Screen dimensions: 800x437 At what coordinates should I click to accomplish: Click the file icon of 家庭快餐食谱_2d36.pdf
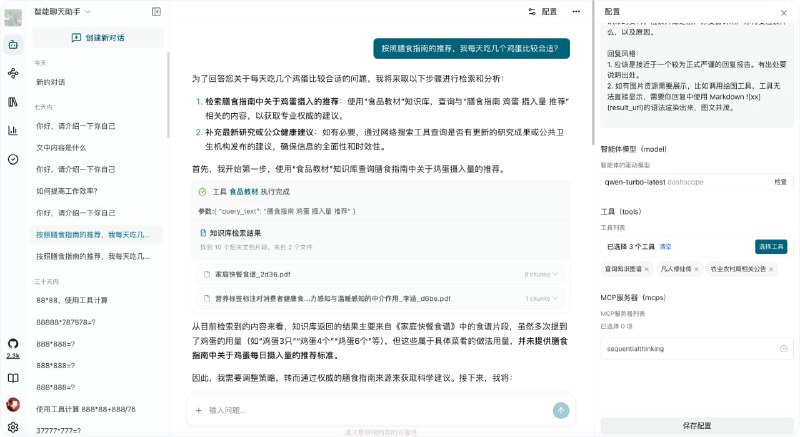[x=207, y=274]
